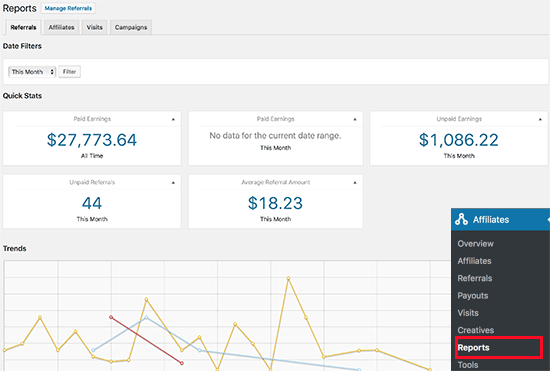Screen dimensions: 550x371
Task: Open Overview in Affiliates sidebar
Action: tap(475, 243)
